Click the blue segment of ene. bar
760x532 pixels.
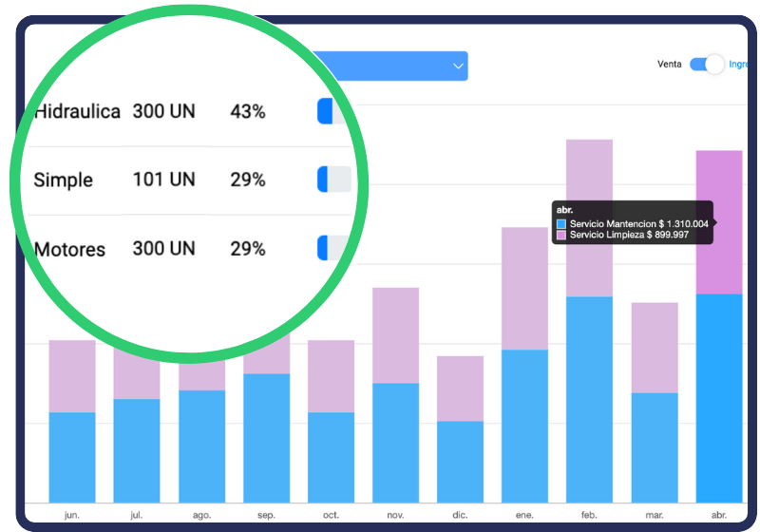point(525,427)
